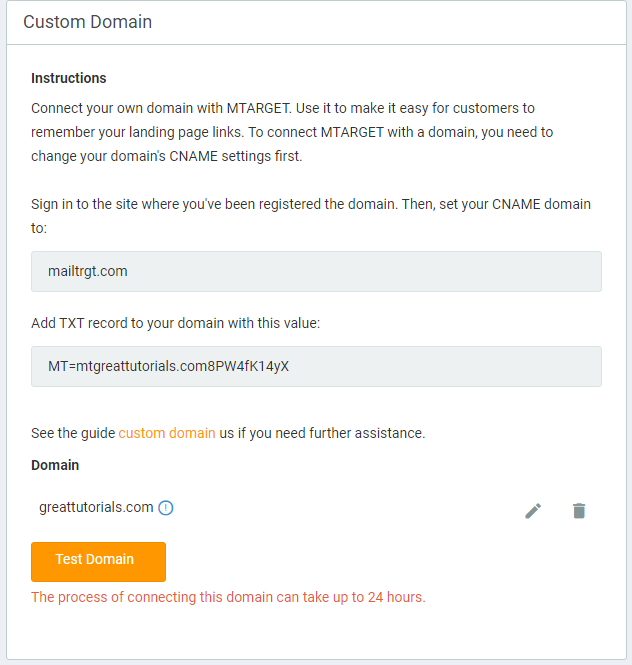Delete the domain using the trash icon
The height and width of the screenshot is (665, 632).
click(x=579, y=511)
